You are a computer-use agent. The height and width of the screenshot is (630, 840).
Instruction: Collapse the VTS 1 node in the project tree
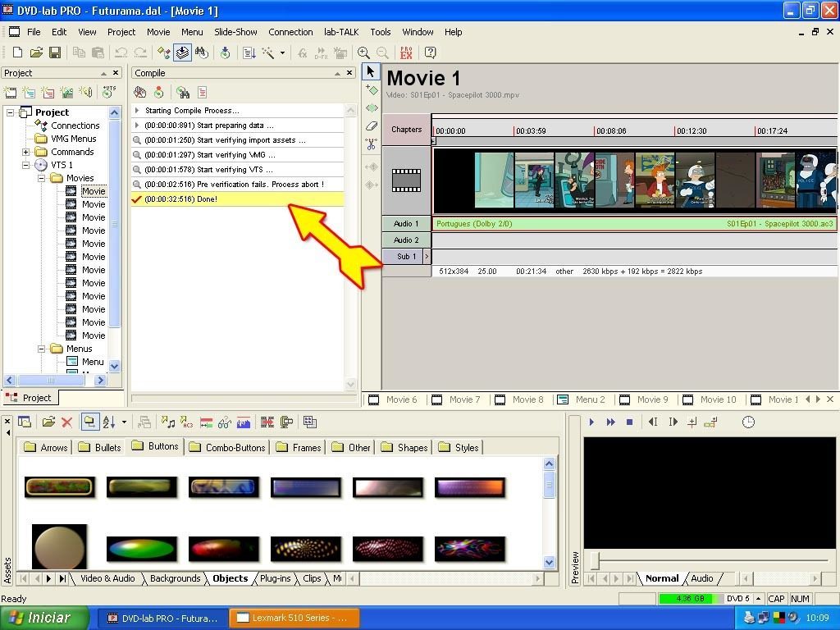tap(25, 165)
